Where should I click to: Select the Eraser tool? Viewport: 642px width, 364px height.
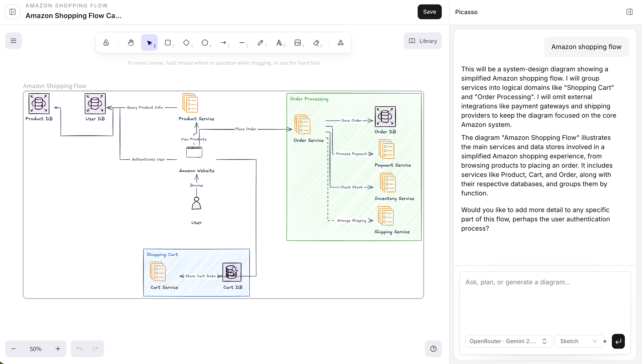[x=316, y=43]
